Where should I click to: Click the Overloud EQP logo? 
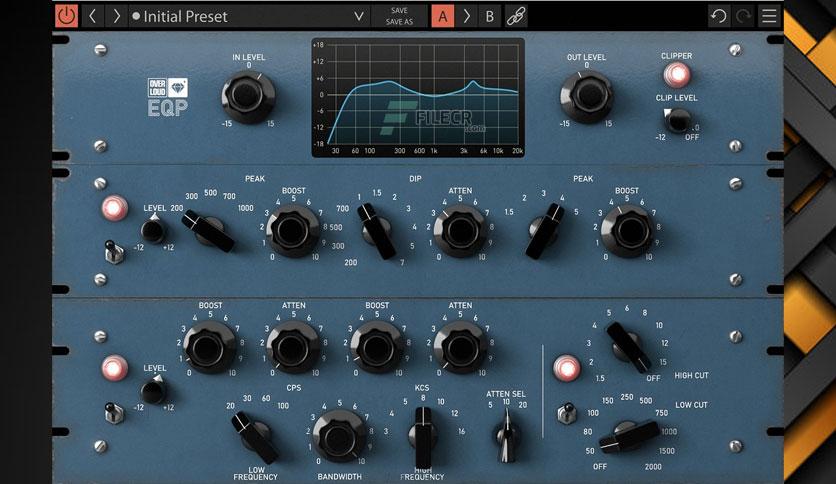coord(167,97)
